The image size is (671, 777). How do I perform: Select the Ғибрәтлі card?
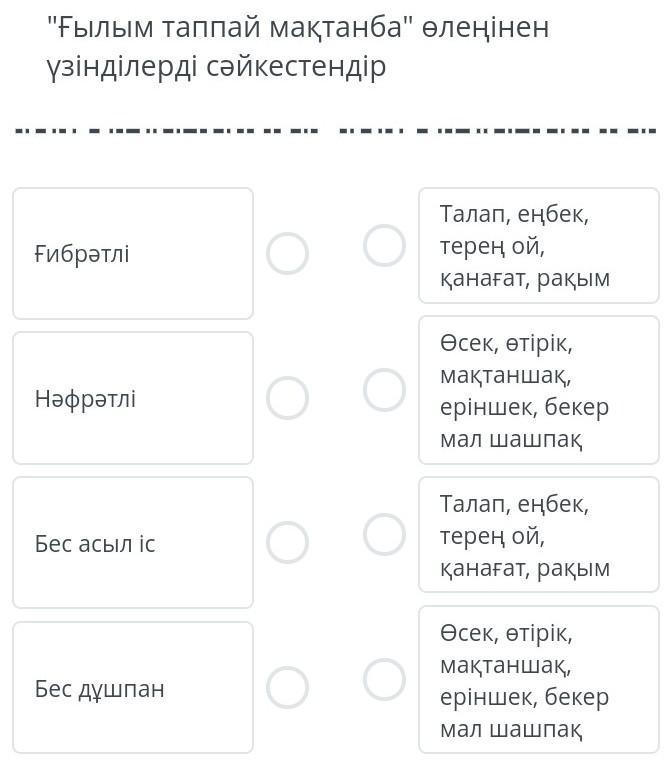pos(132,253)
